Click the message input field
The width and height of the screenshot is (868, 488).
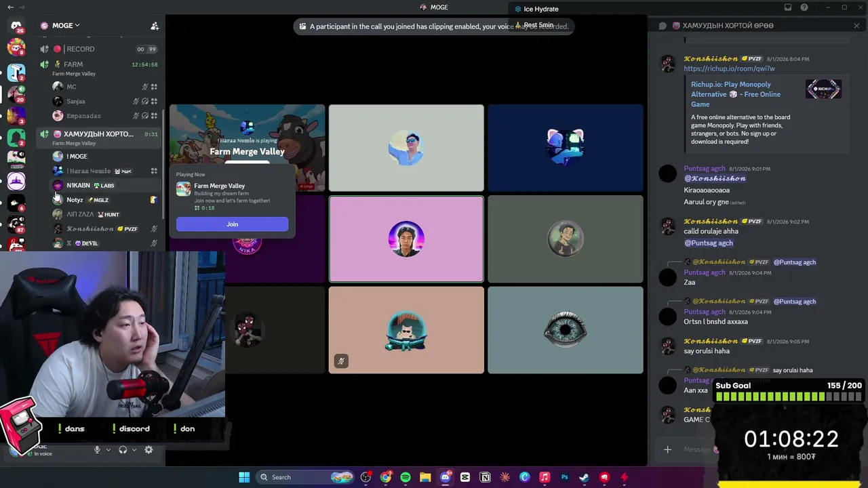697,449
